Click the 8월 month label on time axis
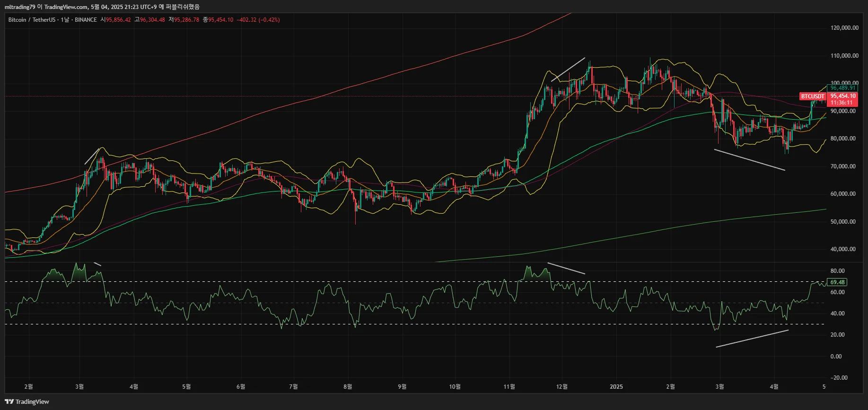The image size is (868, 410). pos(348,387)
